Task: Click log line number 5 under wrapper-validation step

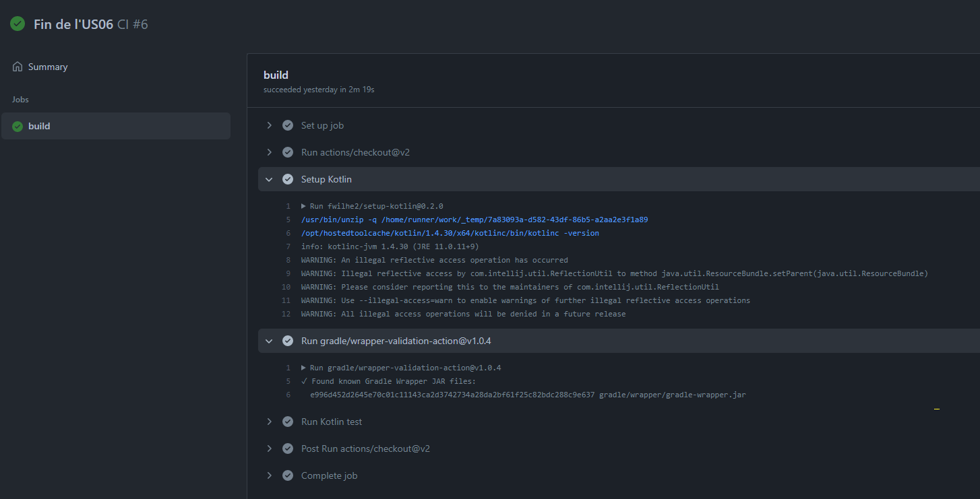Action: [288, 381]
